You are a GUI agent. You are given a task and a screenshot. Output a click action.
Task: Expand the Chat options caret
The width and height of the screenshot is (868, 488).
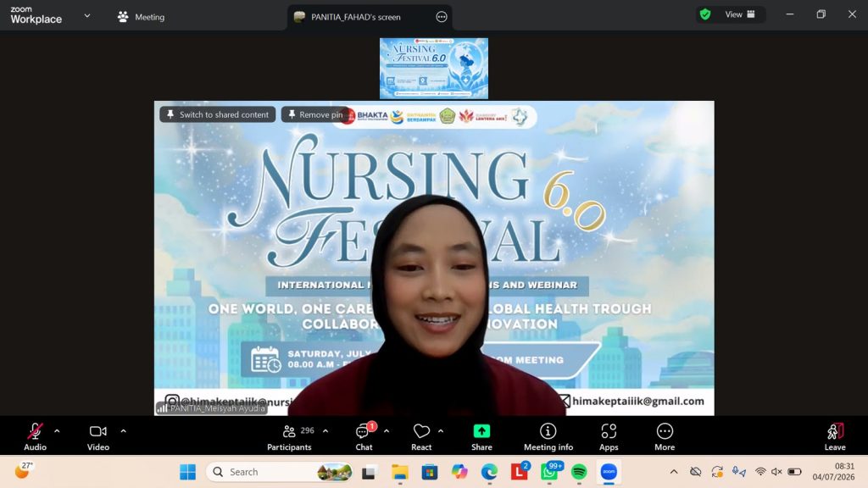pos(387,431)
